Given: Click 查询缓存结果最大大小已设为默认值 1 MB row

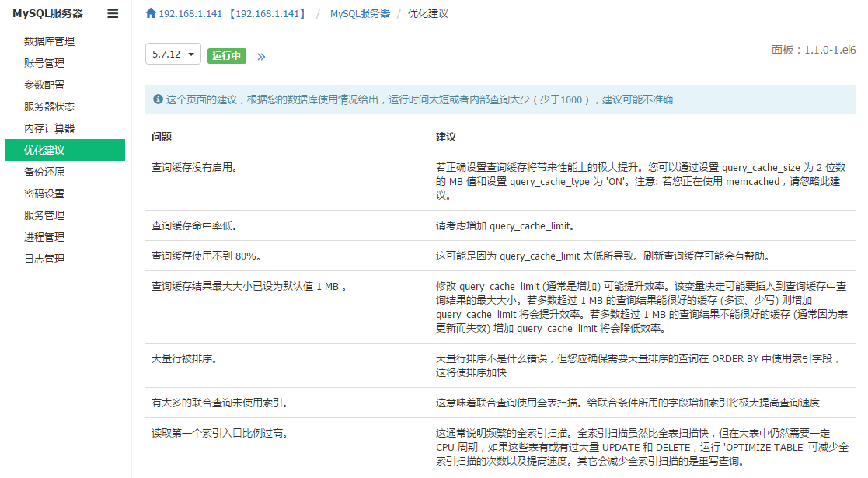Looking at the screenshot, I should point(500,307).
